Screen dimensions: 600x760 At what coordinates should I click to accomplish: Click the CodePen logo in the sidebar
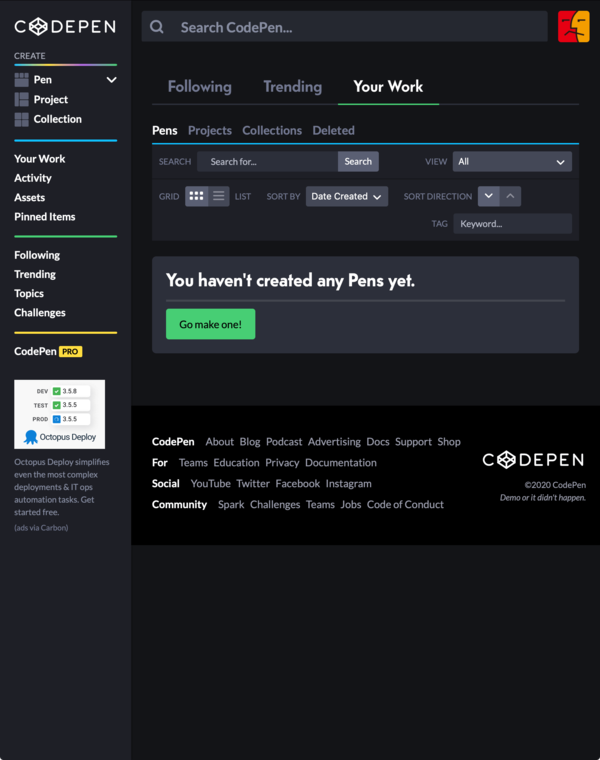[65, 27]
